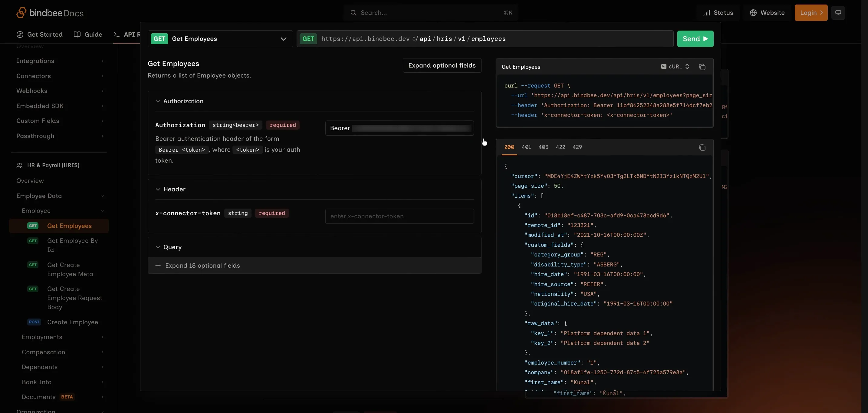
Task: Click the Login button
Action: point(811,13)
